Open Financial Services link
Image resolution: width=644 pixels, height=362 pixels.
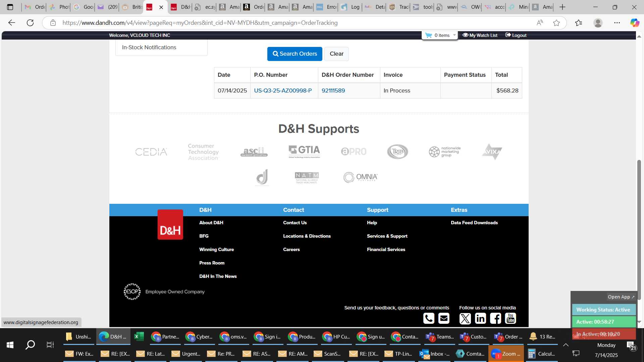click(x=386, y=249)
